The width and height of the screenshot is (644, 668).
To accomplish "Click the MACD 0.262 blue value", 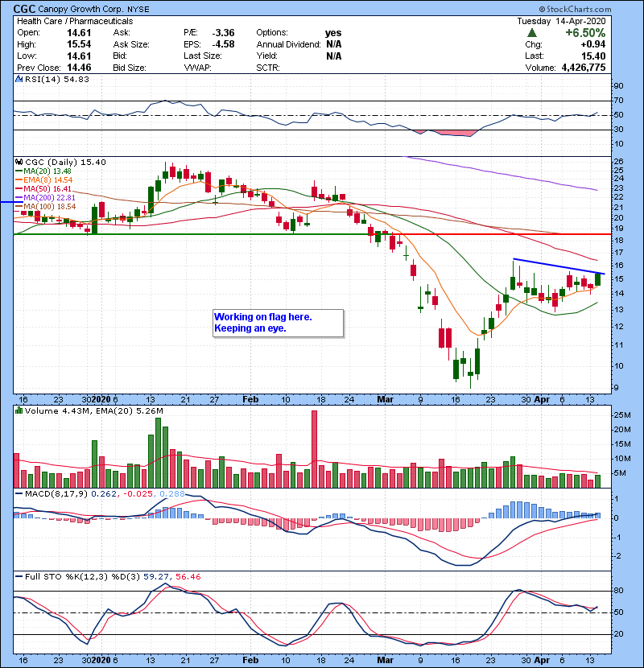I will tap(104, 494).
